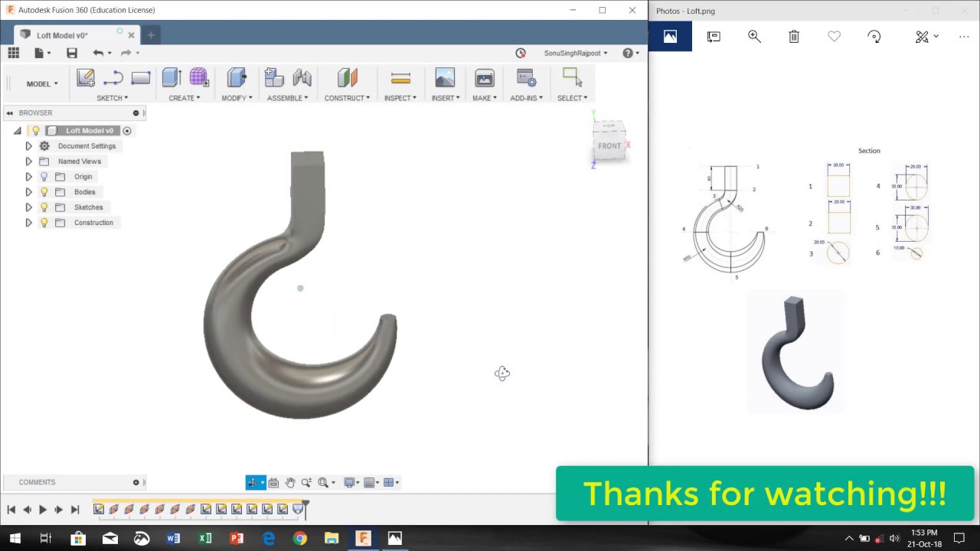The image size is (980, 551).
Task: Click the Photos see all photos icon
Action: 670,36
